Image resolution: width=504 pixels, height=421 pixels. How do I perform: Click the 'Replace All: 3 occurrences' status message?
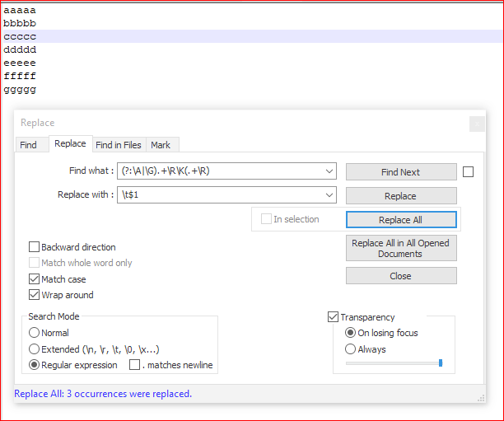pos(103,394)
